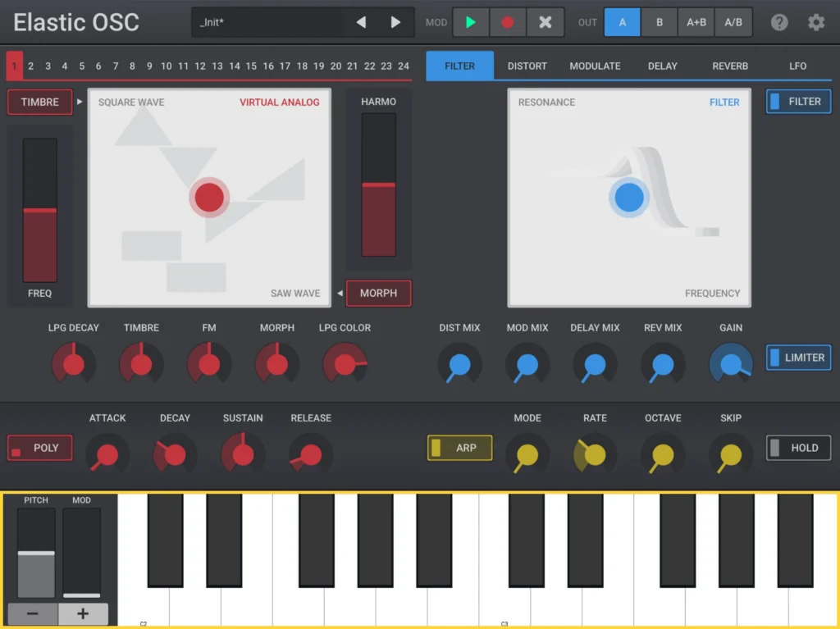The width and height of the screenshot is (840, 629).
Task: Click the arrow left of MORPH button
Action: [340, 293]
